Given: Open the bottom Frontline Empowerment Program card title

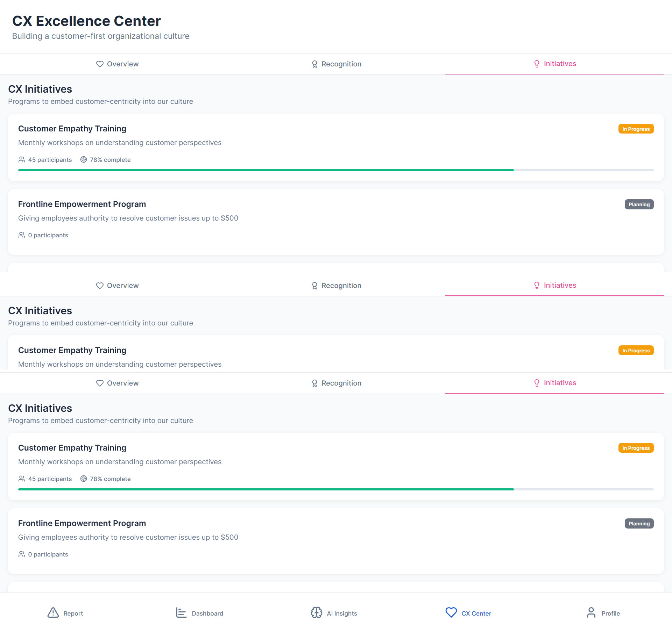Looking at the screenshot, I should [x=82, y=523].
